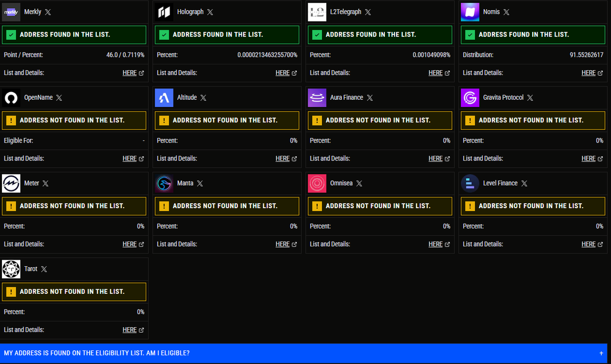Click the Merkly project logo
This screenshot has height=364, width=611.
click(11, 12)
